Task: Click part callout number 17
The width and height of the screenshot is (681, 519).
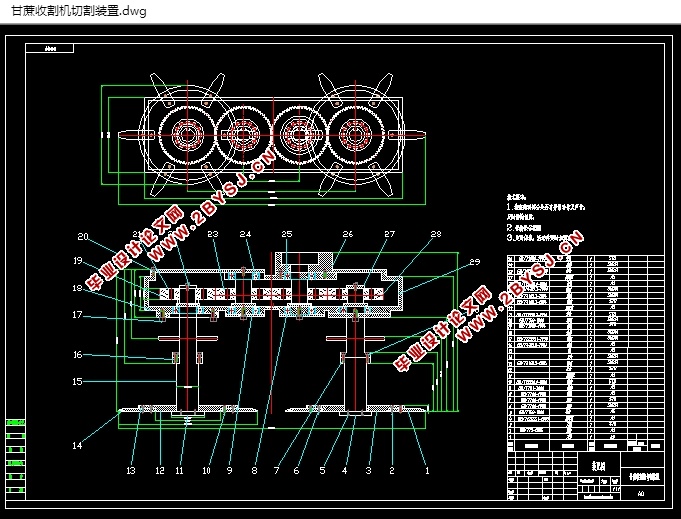Action: (x=77, y=315)
